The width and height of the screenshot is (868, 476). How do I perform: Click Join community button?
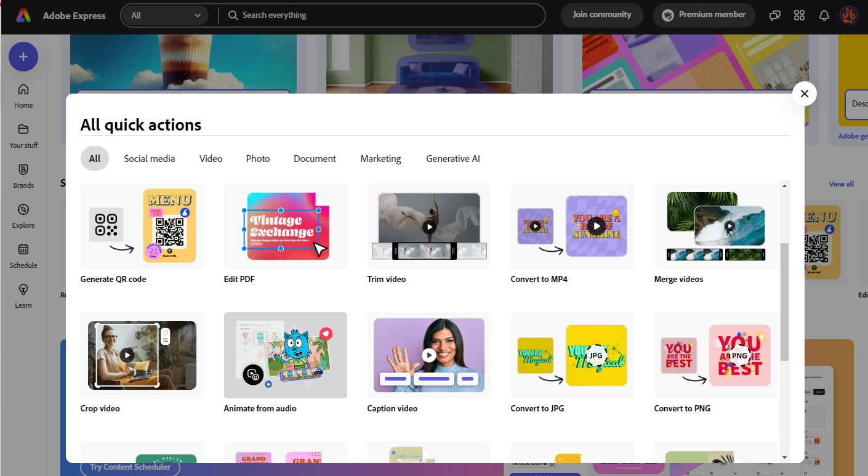coord(601,15)
